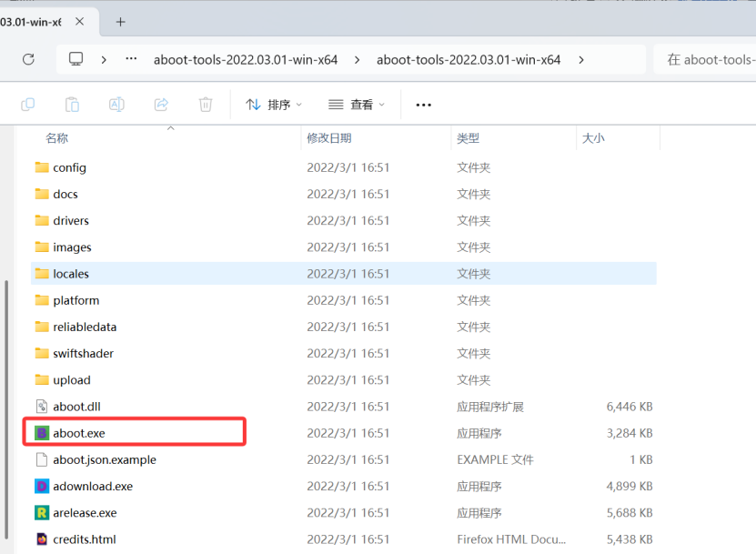Screen dimensions: 756x554
Task: Click second aboot-tools-2022.03.01-win-x64 breadcrumb
Action: 469,60
